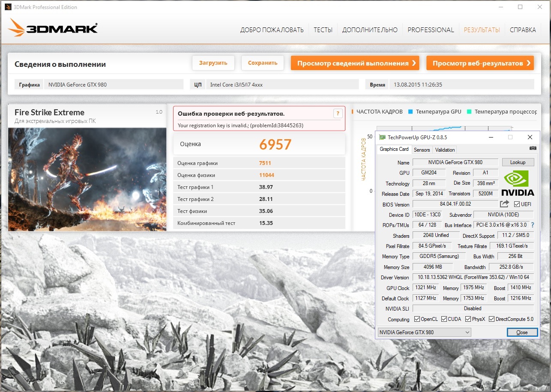Click the Графика field NVIDIA GeForce GTX 980
This screenshot has width=551, height=392.
pyautogui.click(x=114, y=84)
